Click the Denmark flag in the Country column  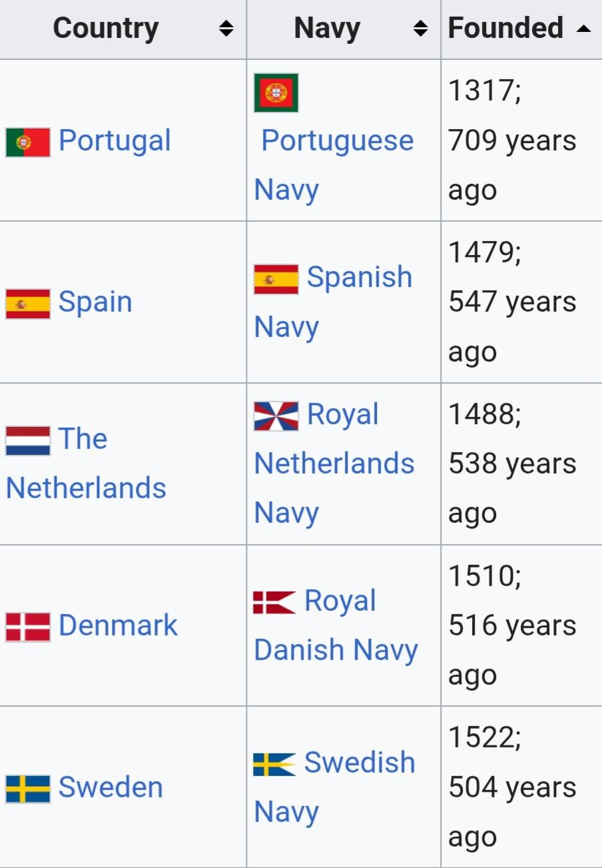28,627
